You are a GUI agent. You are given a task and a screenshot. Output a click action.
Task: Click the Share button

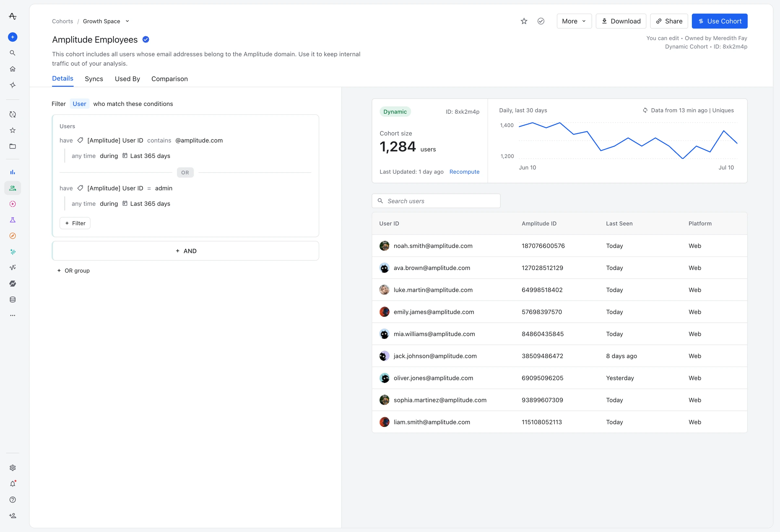(669, 21)
